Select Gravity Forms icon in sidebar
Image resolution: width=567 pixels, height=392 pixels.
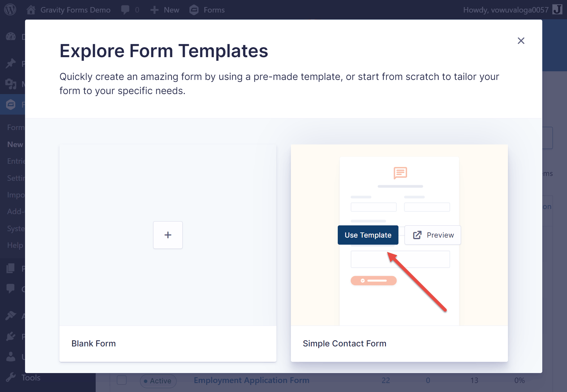point(11,104)
